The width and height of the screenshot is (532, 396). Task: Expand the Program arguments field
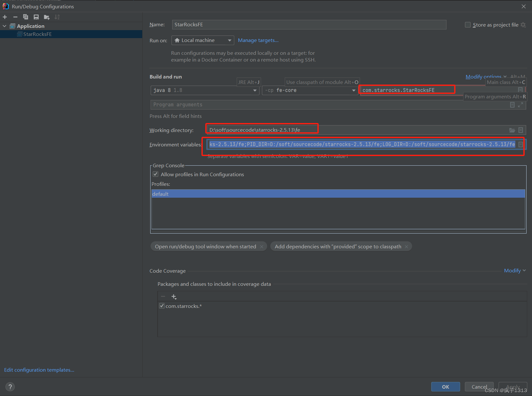point(520,105)
